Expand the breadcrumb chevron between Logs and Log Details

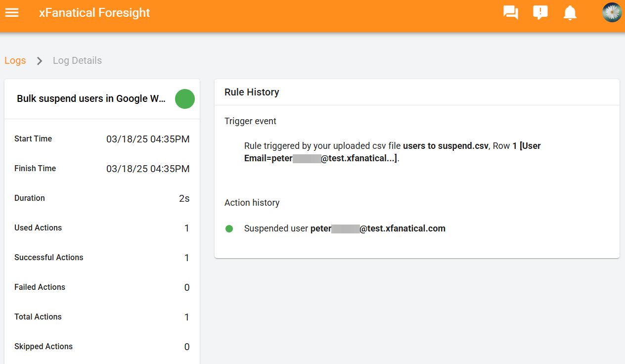[x=39, y=60]
